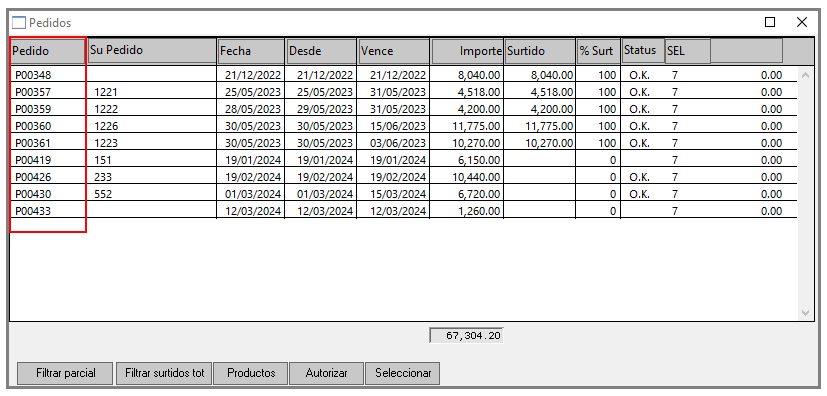Click the total field showing 67,304.20
827x396 pixels.
click(x=466, y=336)
